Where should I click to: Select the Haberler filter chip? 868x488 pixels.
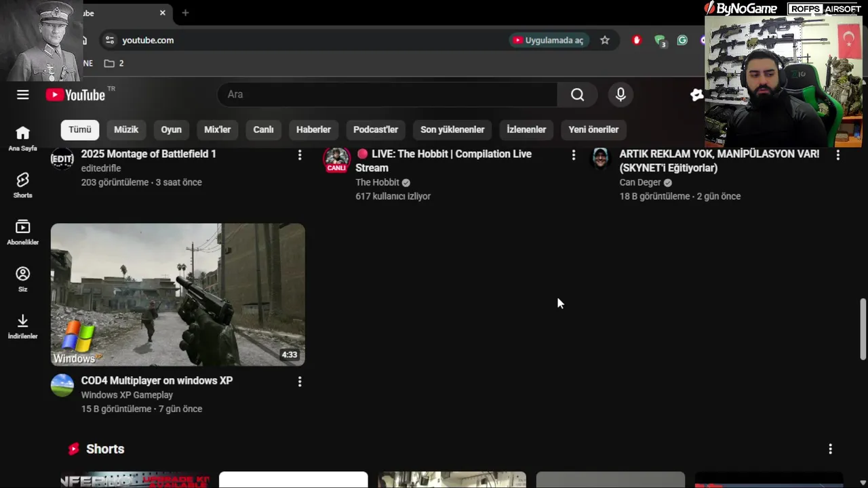[x=313, y=129]
